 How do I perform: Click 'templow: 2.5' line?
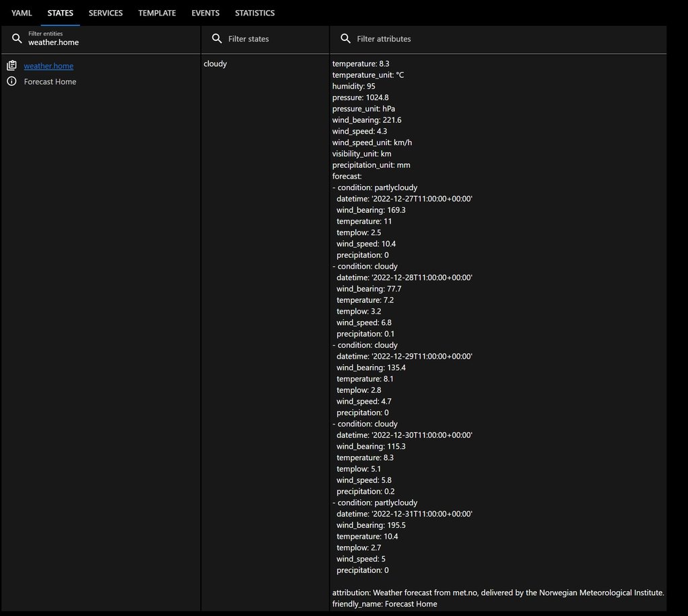359,232
